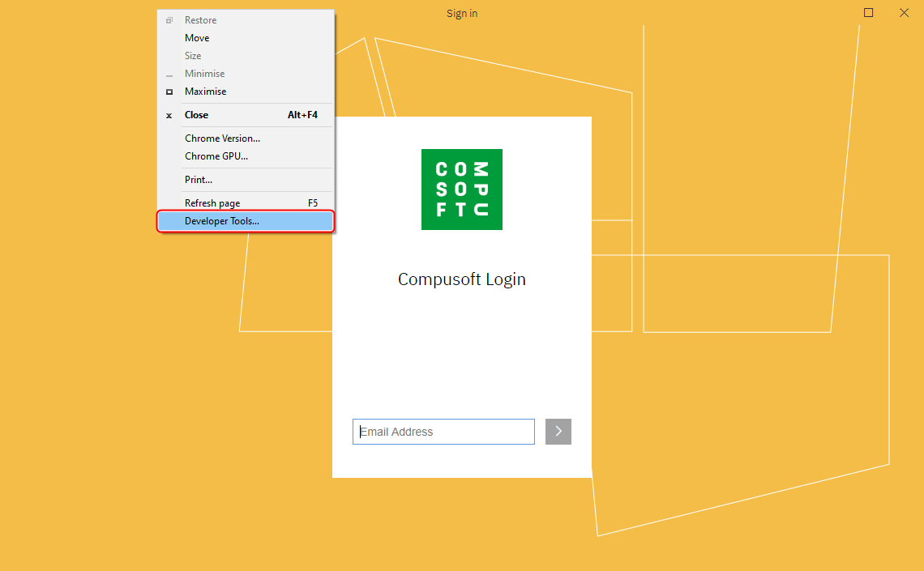Screen dimensions: 924x571
Task: Click the maximize square in the titlebar
Action: click(x=868, y=13)
